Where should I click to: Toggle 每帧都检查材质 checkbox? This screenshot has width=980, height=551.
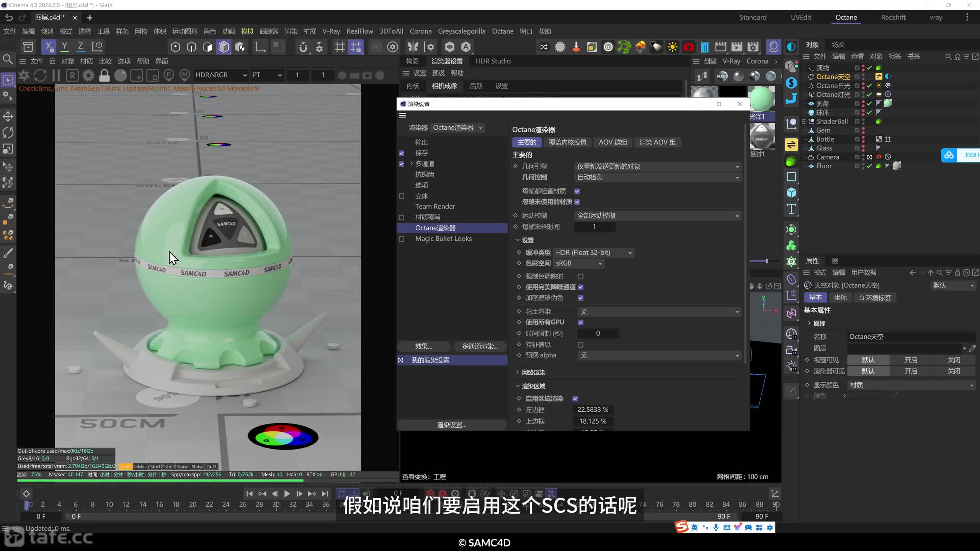pos(577,191)
